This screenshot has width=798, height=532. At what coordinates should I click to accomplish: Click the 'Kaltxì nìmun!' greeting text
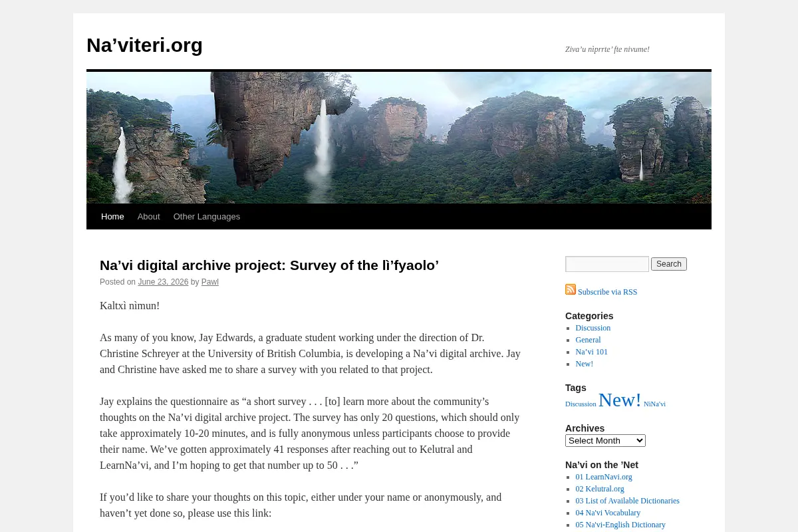click(x=130, y=306)
